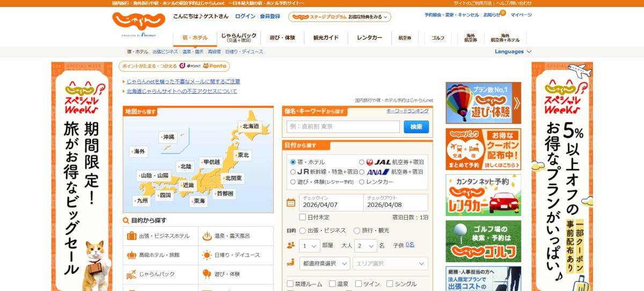Select 山陰・山陽 region on the map
This screenshot has width=644, height=291.
(x=155, y=175)
